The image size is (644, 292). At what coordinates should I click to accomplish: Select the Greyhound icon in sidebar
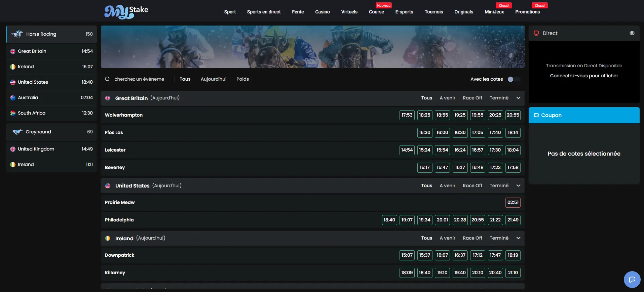coord(17,132)
